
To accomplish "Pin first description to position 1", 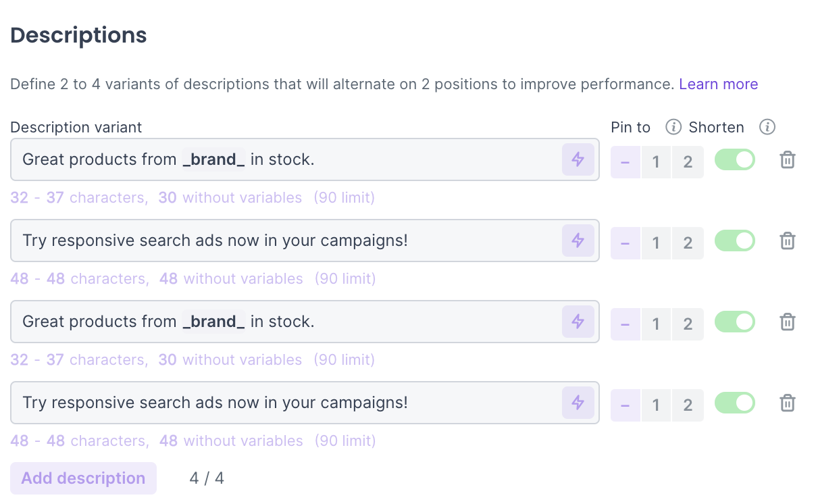I will pos(656,162).
